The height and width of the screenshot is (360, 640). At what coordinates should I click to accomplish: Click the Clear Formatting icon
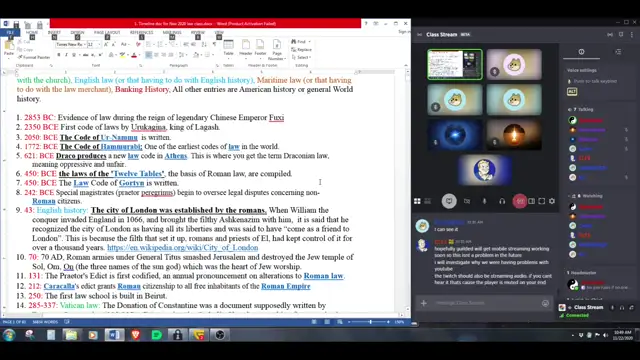tap(138, 44)
